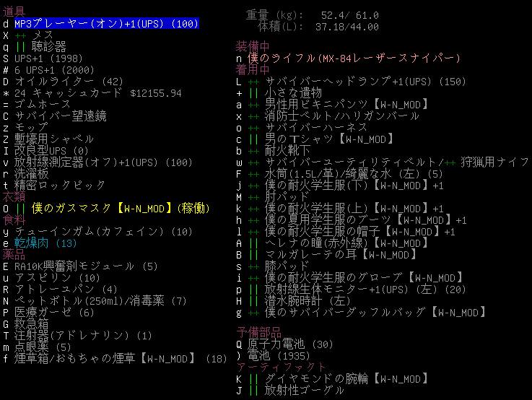Screen dimensions: 532x400
Task: Click the 予備部品 category header
Action: click(x=259, y=331)
